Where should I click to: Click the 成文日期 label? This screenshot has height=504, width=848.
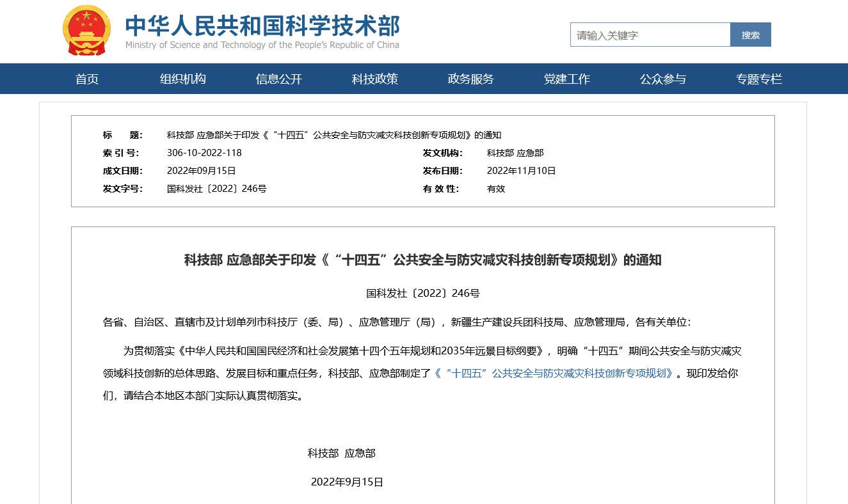pyautogui.click(x=123, y=171)
